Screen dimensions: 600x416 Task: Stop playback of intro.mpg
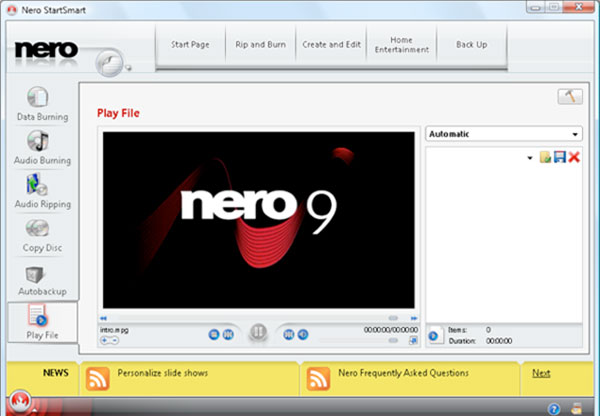coord(214,335)
